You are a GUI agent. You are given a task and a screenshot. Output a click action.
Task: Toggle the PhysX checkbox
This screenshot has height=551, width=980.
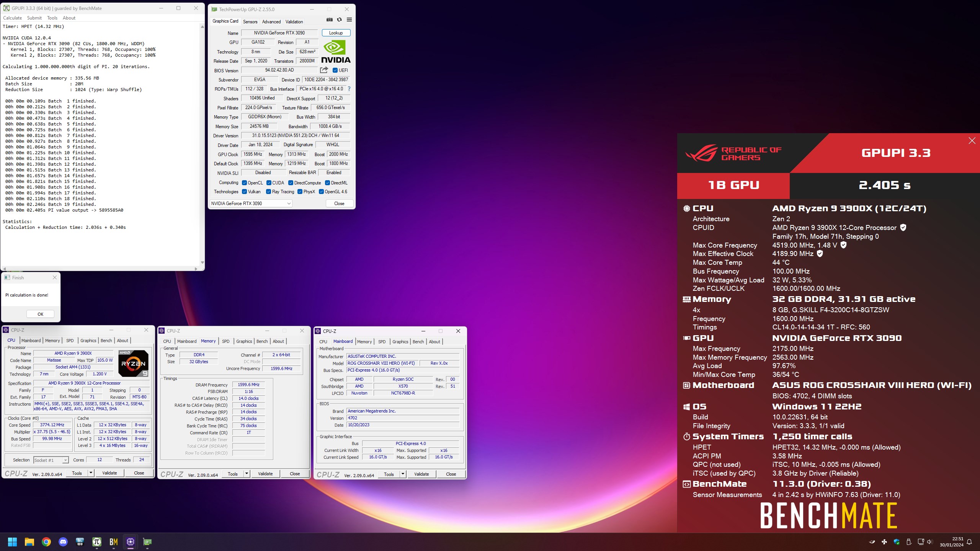(x=300, y=192)
